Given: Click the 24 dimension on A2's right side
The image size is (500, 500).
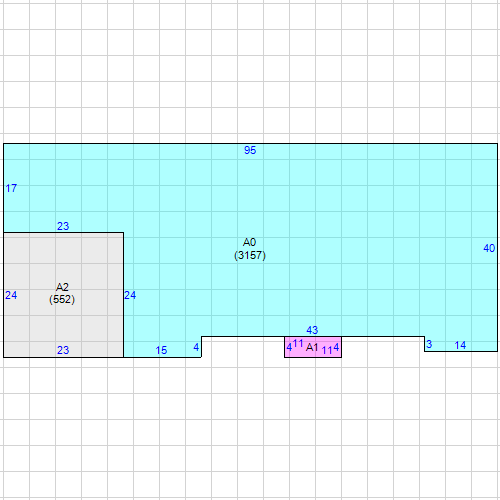Looking at the screenshot, I should pos(130,295).
